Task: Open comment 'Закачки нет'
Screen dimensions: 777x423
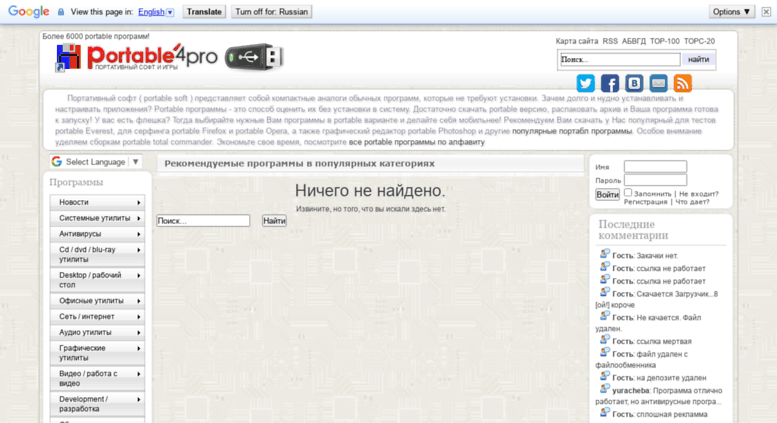Action: pos(657,256)
